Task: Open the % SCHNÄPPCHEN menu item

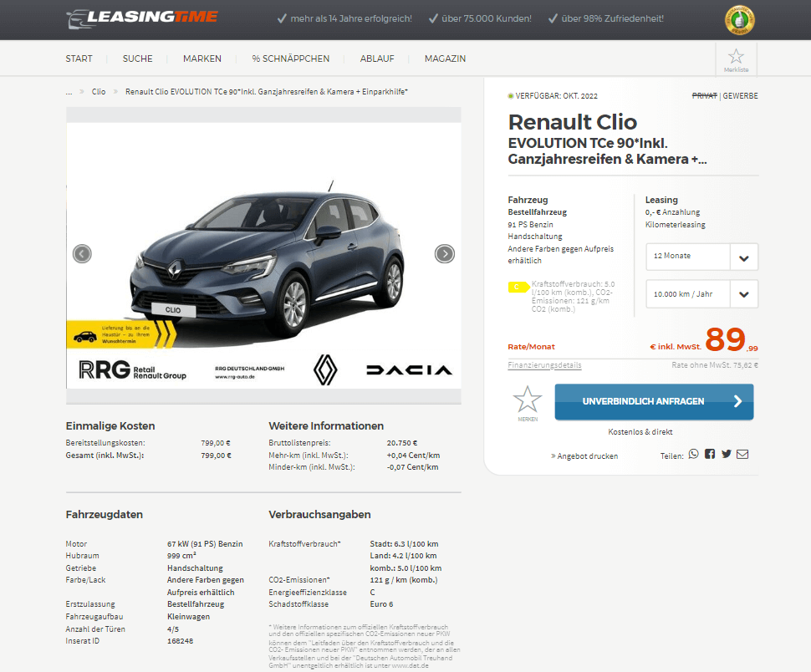Action: [291, 59]
